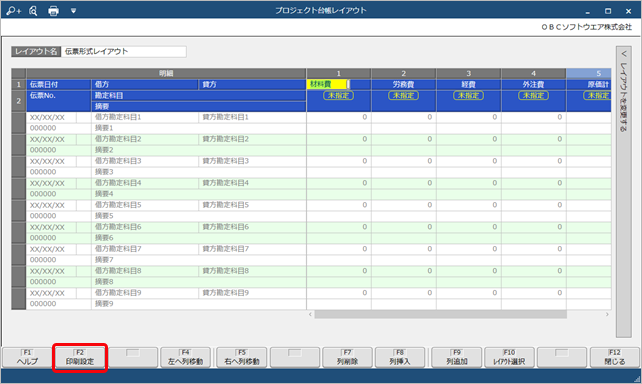Screen dimensions: 642x384
Task: Click the 貸方勘定科目9 cell
Action: (x=252, y=293)
